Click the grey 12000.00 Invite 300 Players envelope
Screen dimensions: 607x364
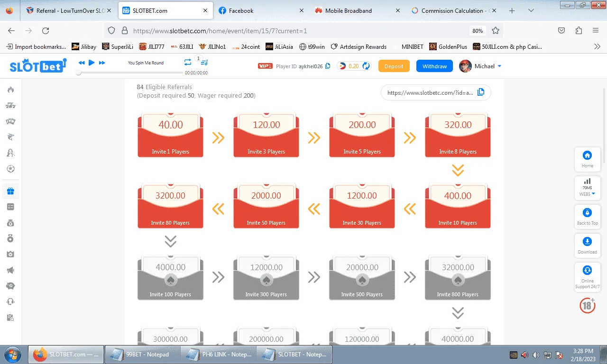click(267, 278)
